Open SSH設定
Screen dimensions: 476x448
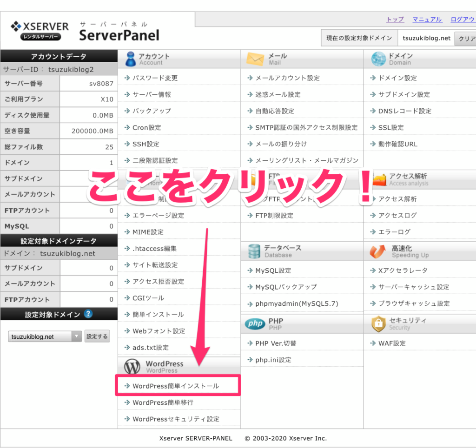point(146,144)
